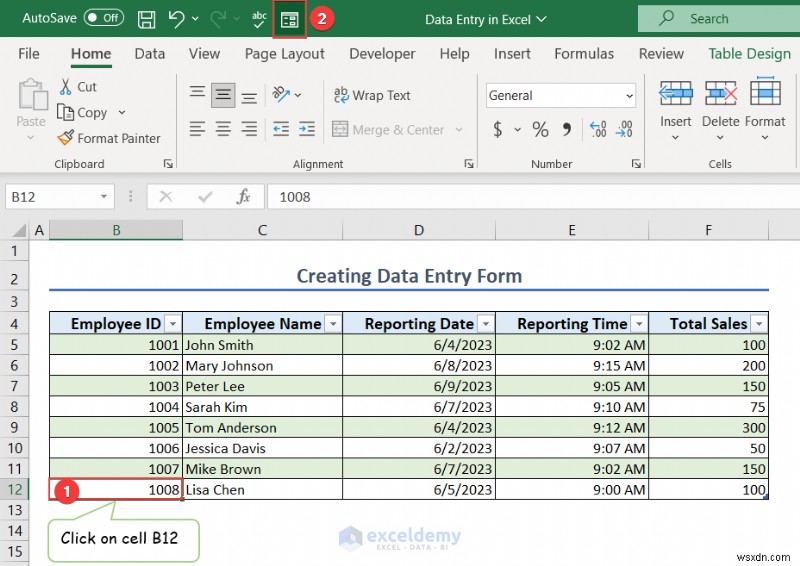Click the Format cells icon
800x566 pixels.
pyautogui.click(x=765, y=92)
